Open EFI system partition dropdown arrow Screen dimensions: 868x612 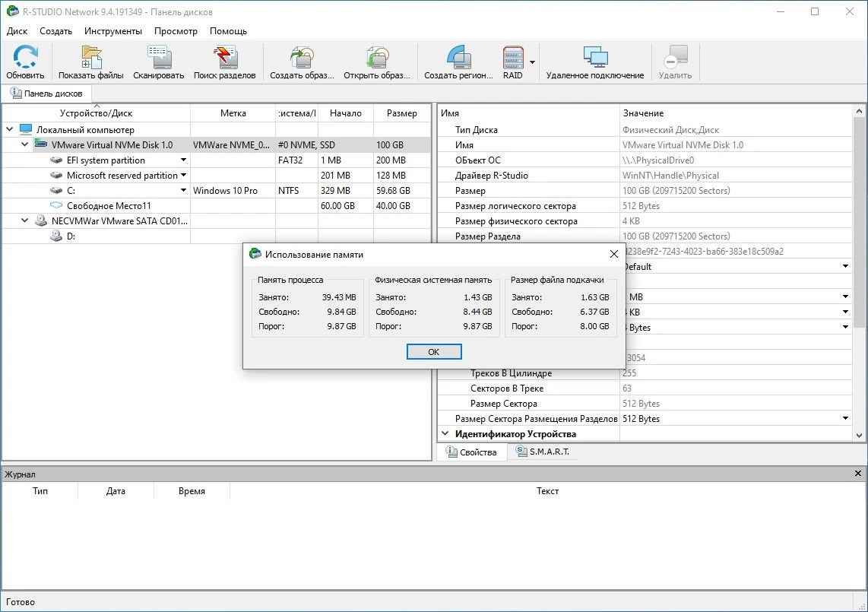183,160
